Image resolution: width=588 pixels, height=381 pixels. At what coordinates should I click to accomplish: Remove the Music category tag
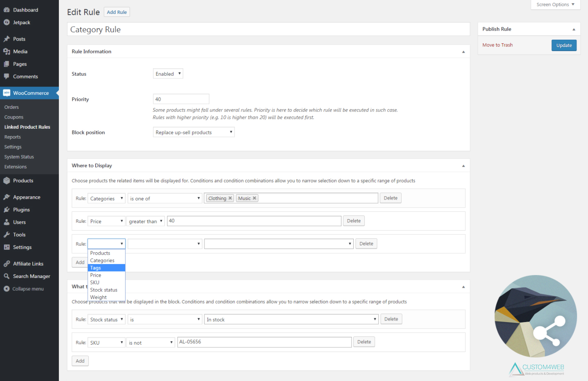click(254, 198)
